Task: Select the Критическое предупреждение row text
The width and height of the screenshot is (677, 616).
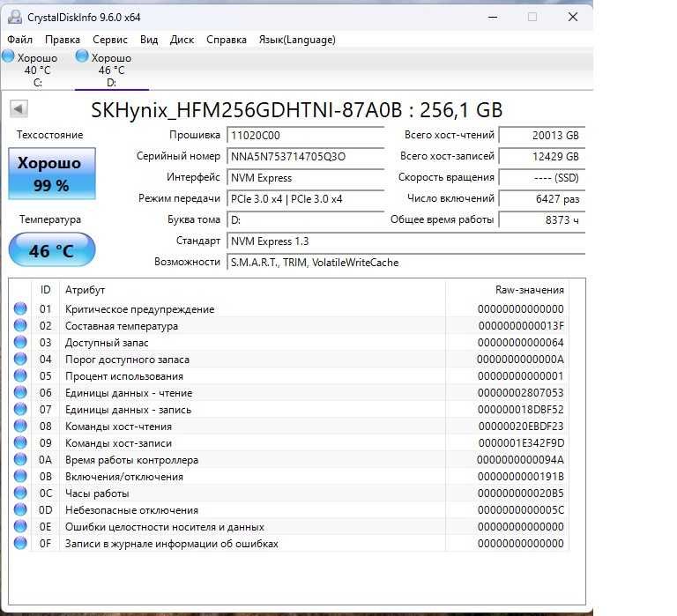Action: click(139, 309)
